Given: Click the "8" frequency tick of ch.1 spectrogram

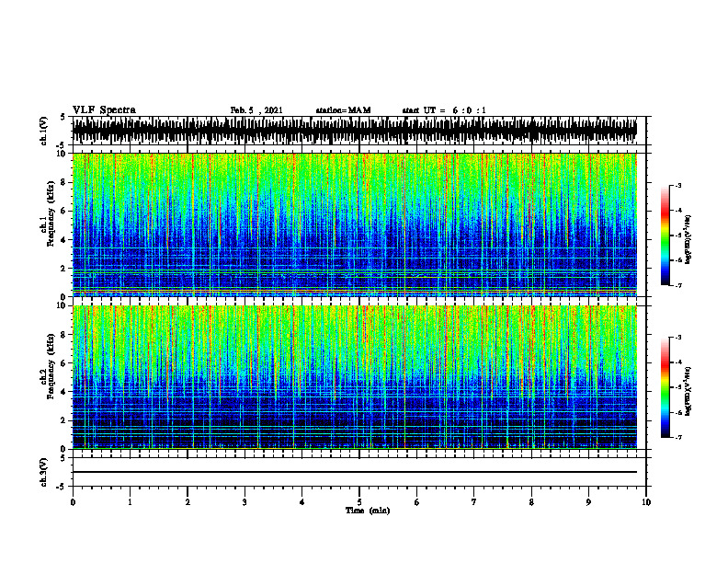Looking at the screenshot, I should click(x=63, y=182).
